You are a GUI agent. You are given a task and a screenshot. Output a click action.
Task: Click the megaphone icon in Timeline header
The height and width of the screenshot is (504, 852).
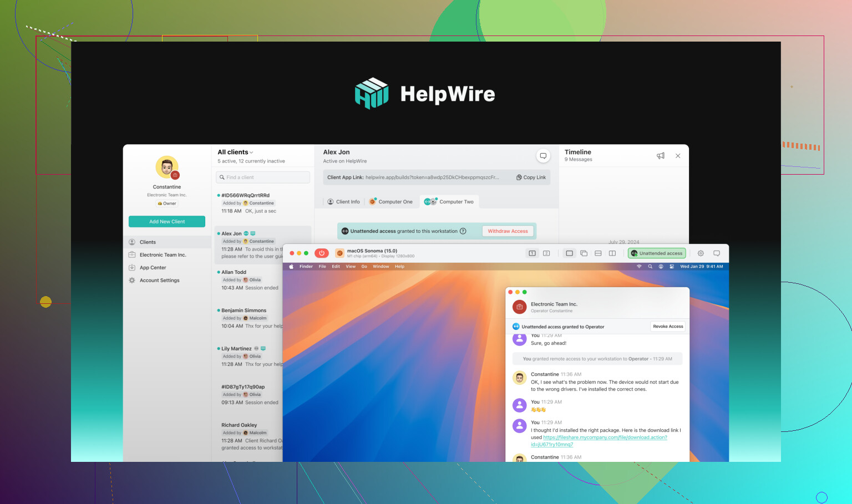660,156
